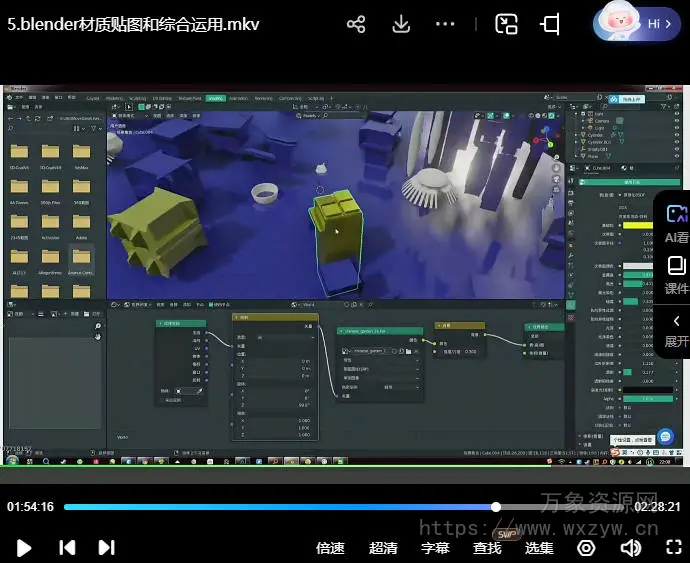Click the 查找 search button
This screenshot has width=690, height=563.
487,547
